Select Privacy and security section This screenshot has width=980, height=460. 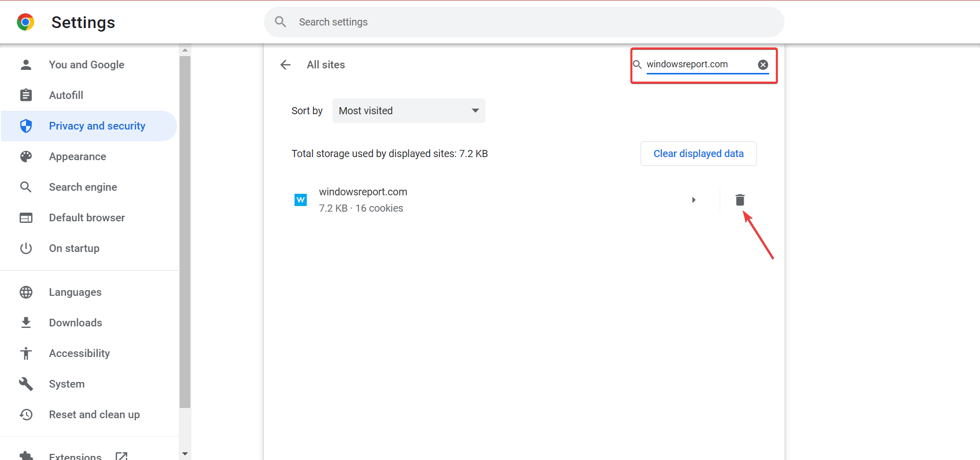[x=89, y=126]
